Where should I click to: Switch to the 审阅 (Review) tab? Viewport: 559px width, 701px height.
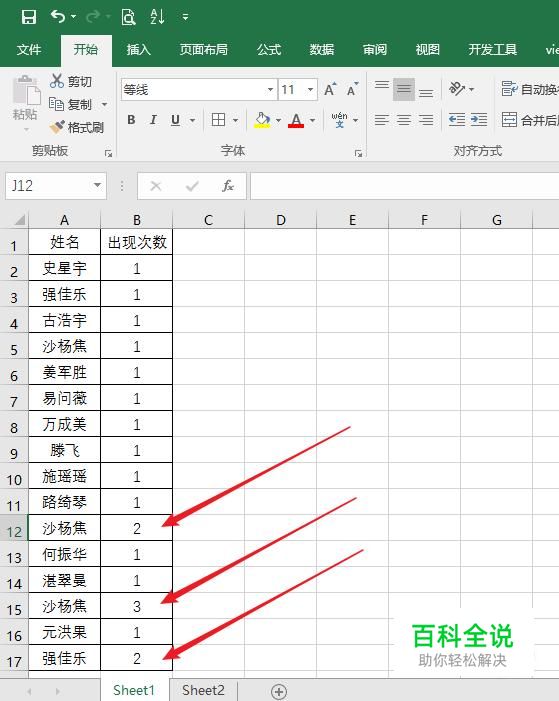pyautogui.click(x=375, y=49)
